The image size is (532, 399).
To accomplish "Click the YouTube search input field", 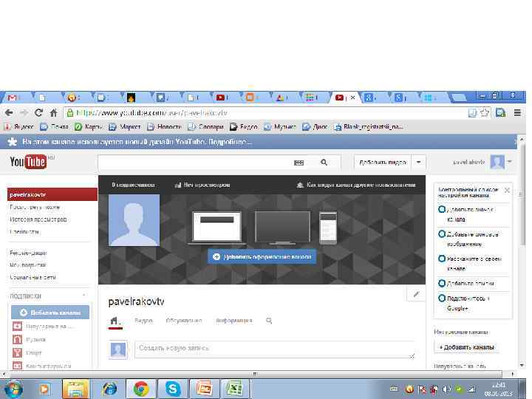I will (x=195, y=163).
